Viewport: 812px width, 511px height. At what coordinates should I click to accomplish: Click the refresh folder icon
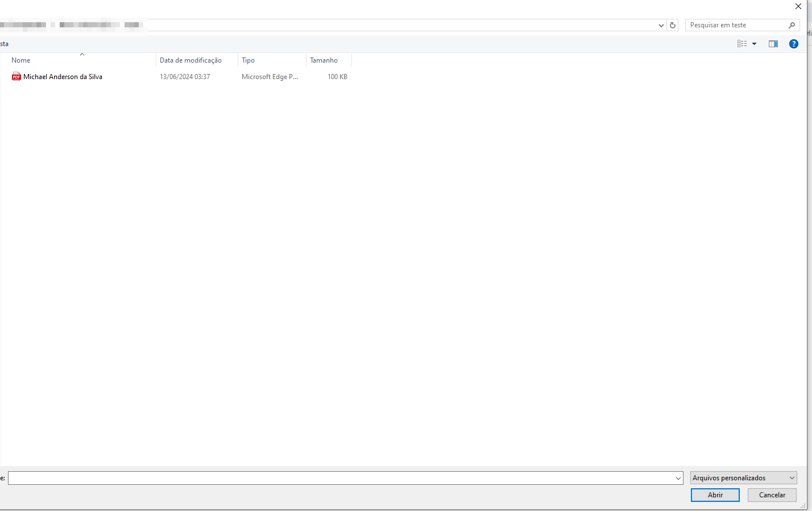tap(673, 25)
